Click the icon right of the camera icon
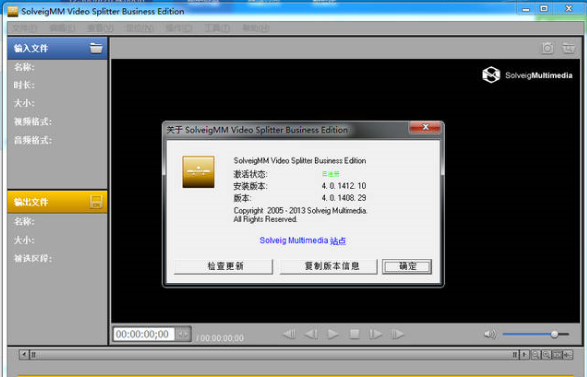Viewport: 587px width, 377px height. click(x=568, y=48)
